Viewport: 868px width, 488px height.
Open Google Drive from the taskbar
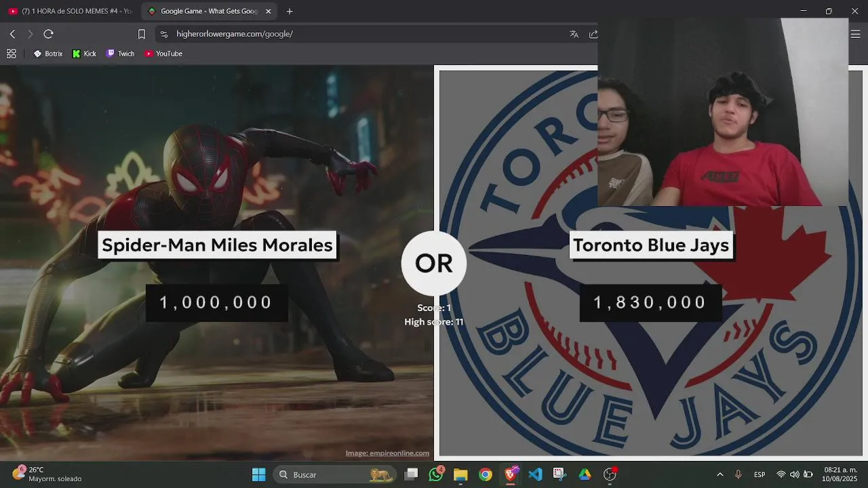pos(585,474)
